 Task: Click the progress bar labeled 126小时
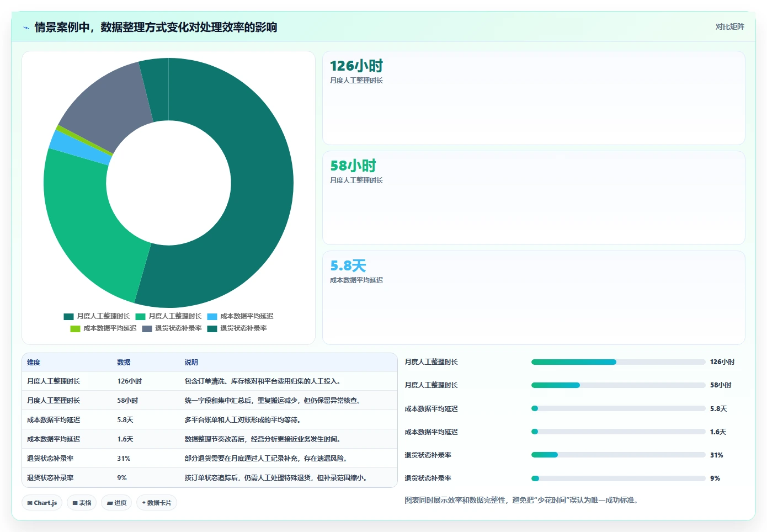click(618, 362)
